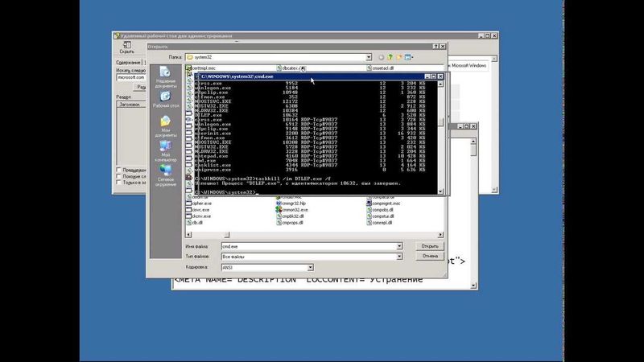Expand the Тип файлов dropdown
This screenshot has width=644, height=362.
tap(398, 257)
